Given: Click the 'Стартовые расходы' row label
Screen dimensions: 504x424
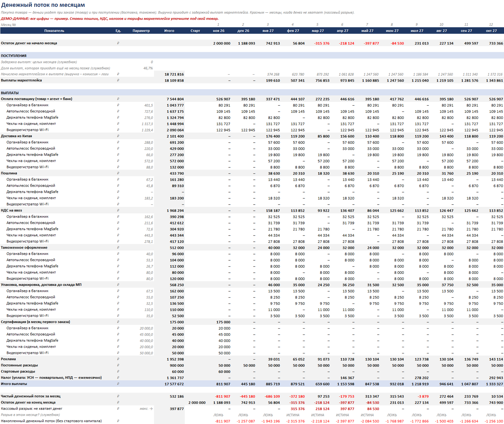Looking at the screenshot, I should pyautogui.click(x=18, y=372).
